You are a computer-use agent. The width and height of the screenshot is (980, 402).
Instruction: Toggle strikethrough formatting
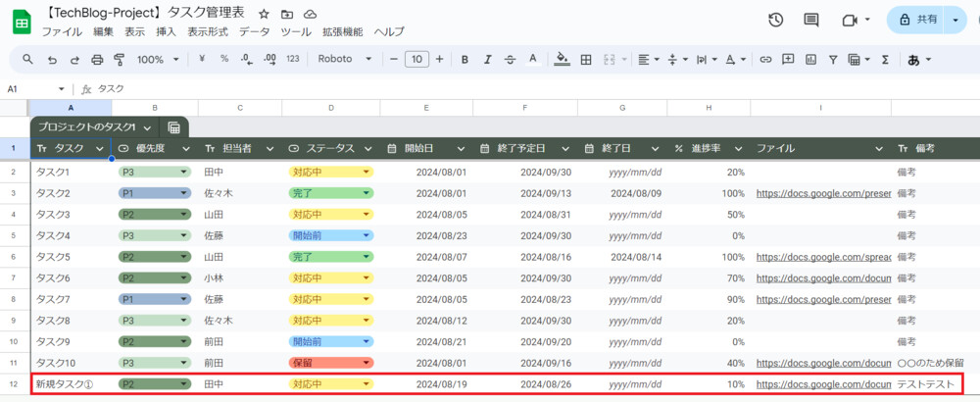click(x=510, y=59)
